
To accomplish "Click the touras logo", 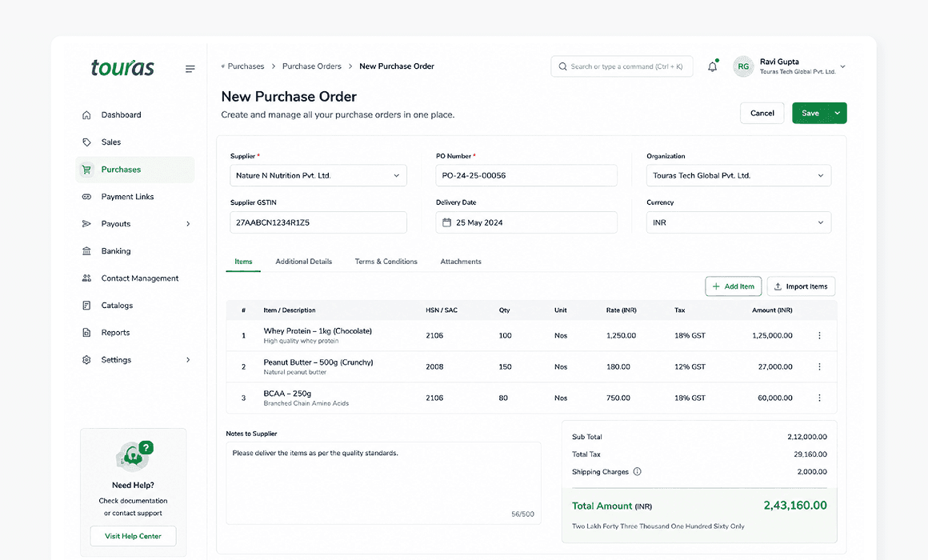I will pos(122,68).
